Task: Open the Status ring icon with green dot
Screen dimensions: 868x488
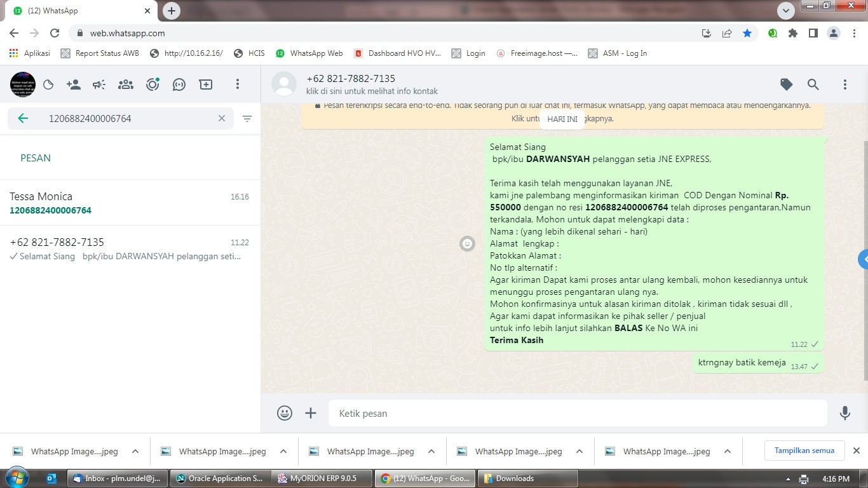Action: coord(153,85)
